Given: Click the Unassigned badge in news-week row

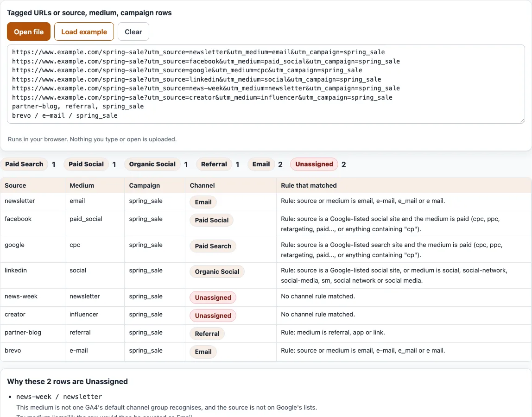Looking at the screenshot, I should pos(213,297).
